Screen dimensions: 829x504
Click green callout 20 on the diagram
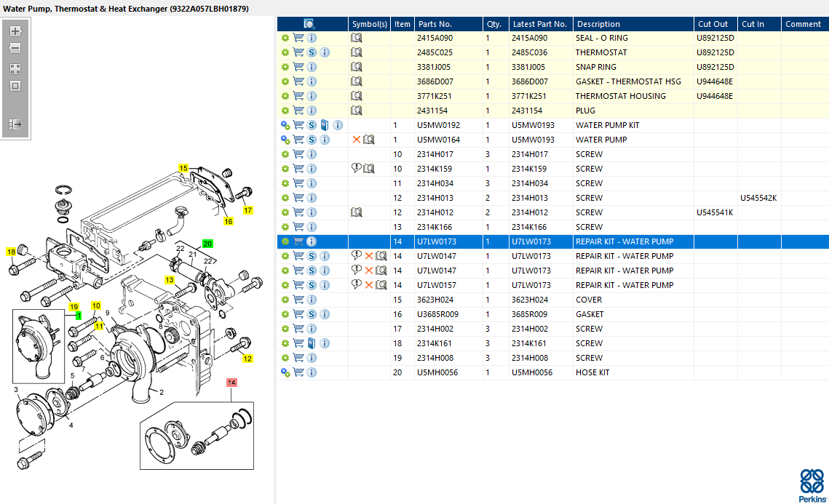pos(207,244)
